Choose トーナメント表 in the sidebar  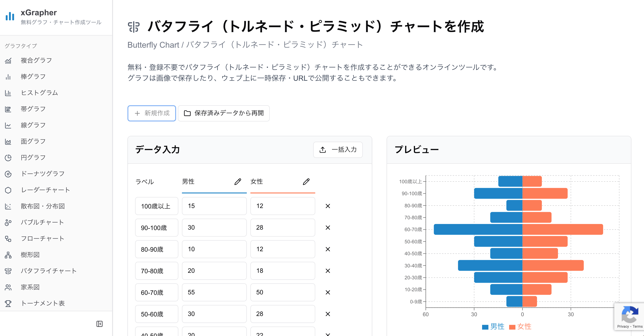point(43,303)
